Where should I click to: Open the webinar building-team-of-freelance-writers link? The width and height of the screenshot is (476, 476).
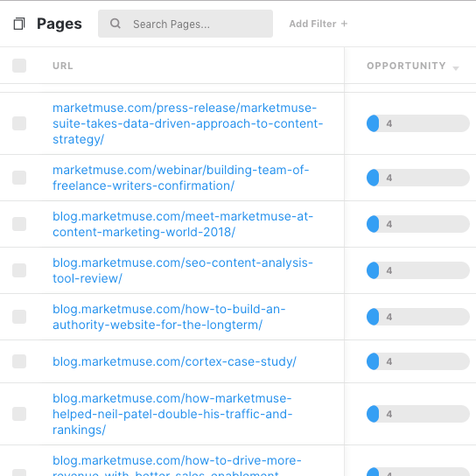[180, 178]
